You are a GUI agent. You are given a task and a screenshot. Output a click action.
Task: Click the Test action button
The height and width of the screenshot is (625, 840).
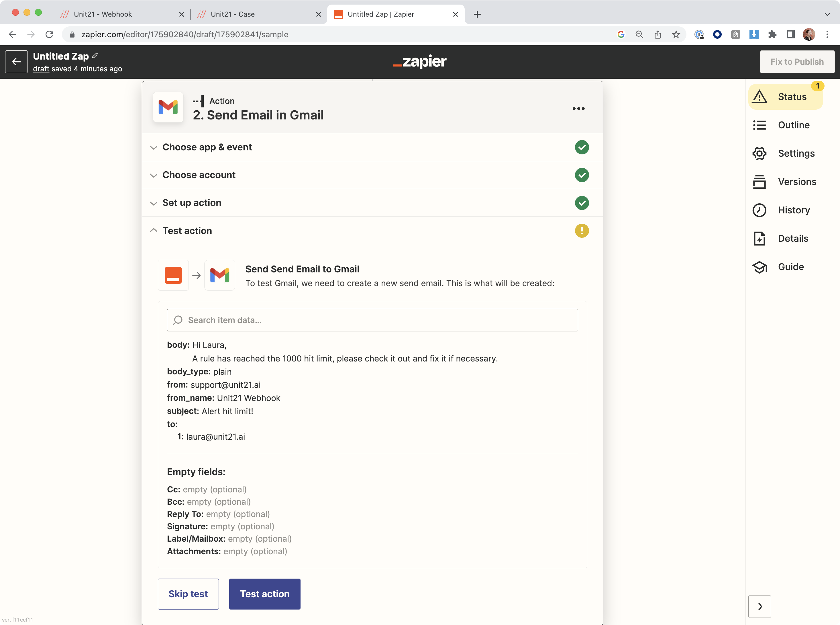point(264,594)
